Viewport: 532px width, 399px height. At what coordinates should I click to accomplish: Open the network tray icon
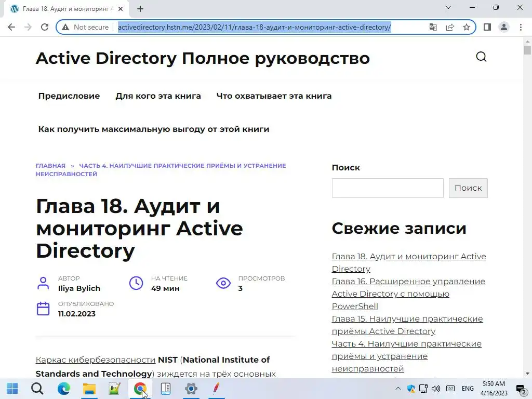[423, 389]
